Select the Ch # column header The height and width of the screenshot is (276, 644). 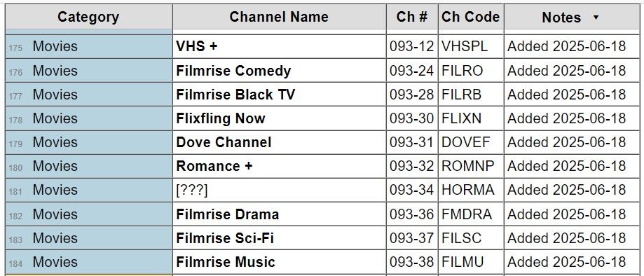412,17
